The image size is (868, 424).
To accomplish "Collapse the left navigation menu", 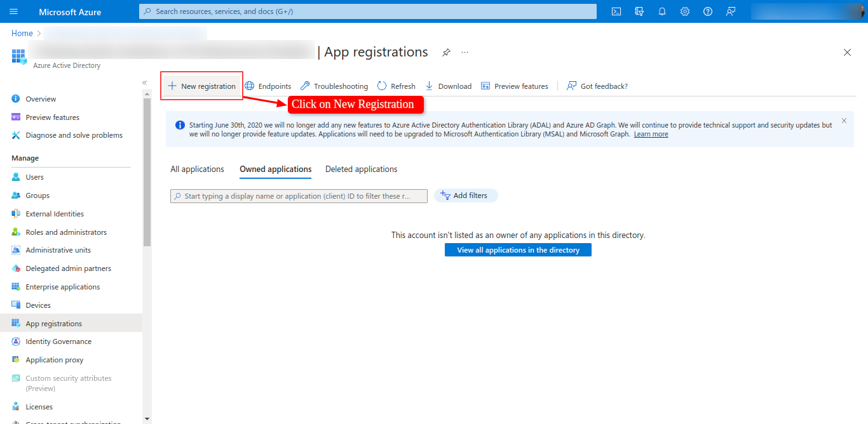I will (x=144, y=83).
